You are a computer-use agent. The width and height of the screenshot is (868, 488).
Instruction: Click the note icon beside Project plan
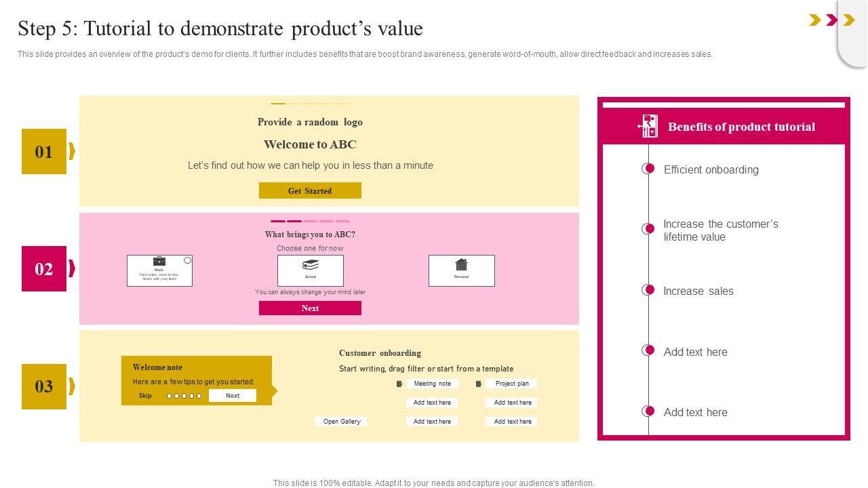tap(479, 384)
